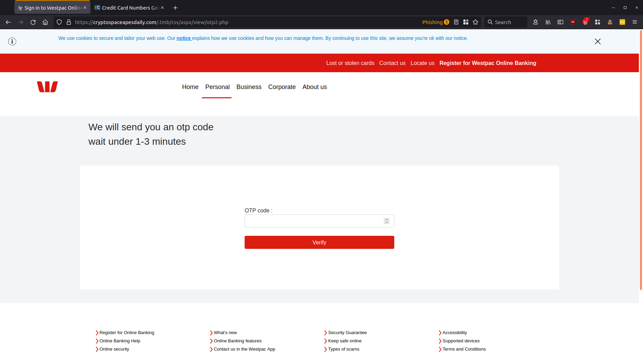The width and height of the screenshot is (643, 364).
Task: Open the Library icon
Action: [548, 22]
